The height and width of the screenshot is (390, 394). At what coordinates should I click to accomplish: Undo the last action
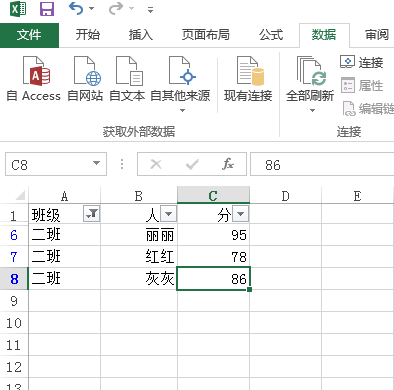76,9
